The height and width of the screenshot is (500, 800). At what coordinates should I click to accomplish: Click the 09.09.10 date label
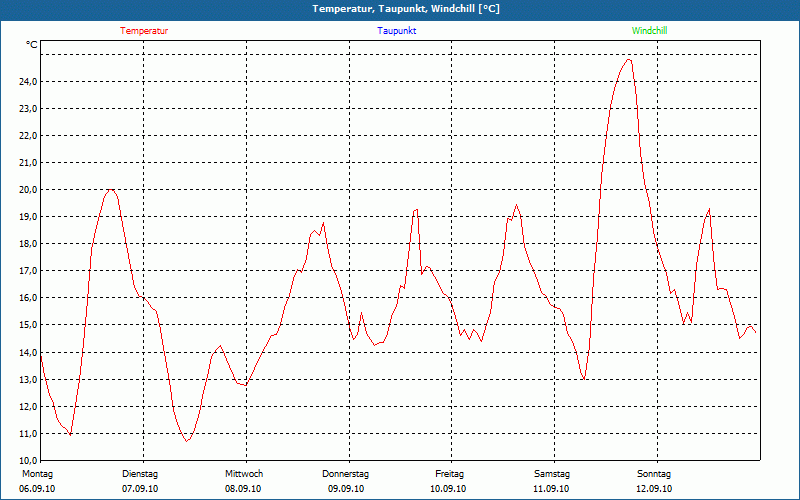pos(346,489)
